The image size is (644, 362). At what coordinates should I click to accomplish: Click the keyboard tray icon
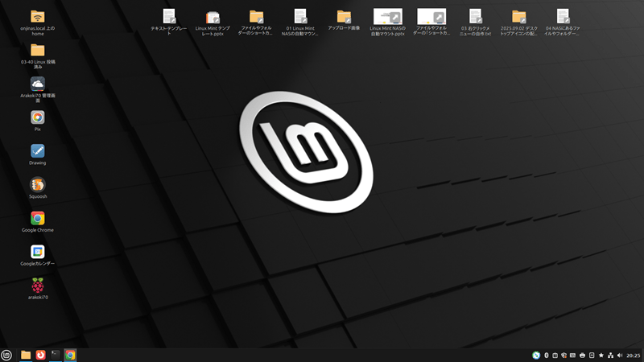(572, 356)
